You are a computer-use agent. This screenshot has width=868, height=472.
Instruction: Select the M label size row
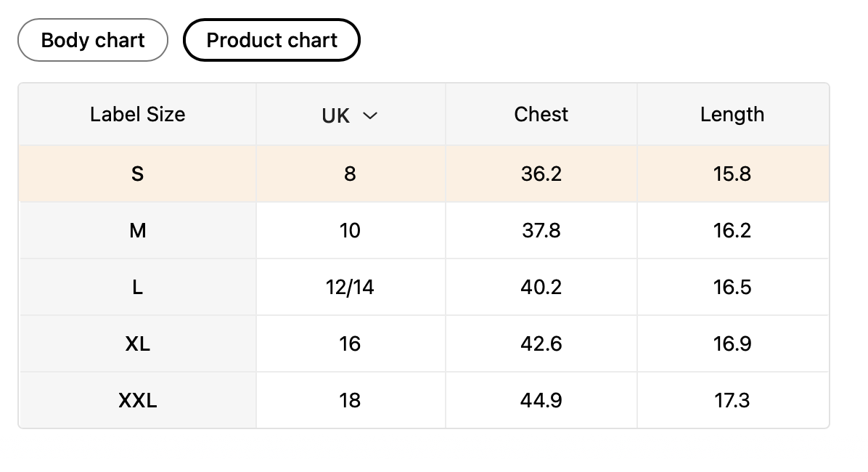137,231
